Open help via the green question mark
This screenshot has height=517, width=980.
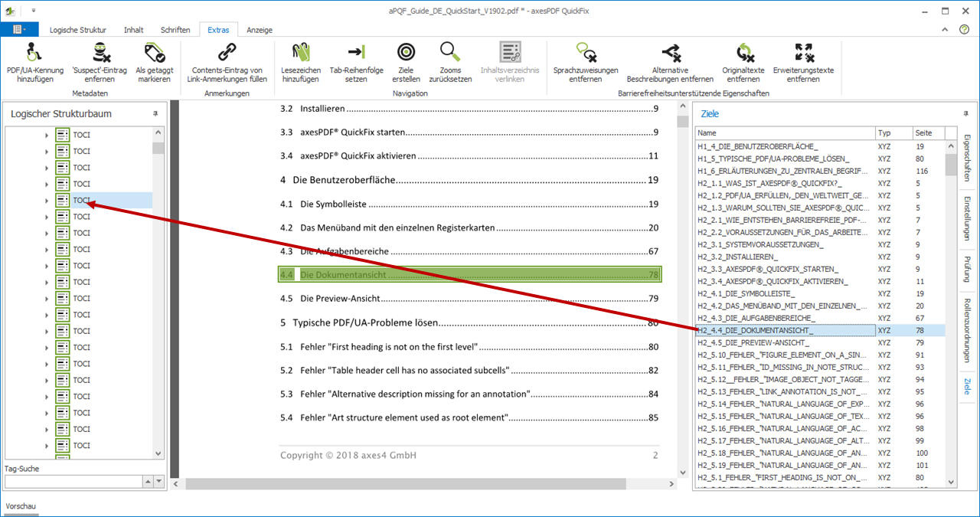point(964,29)
